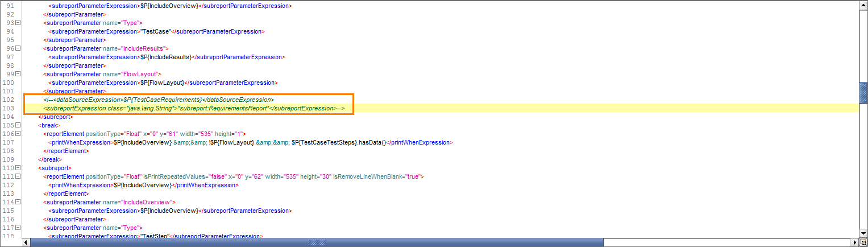Collapse the break element at line 105
The image size is (868, 247).
(18, 125)
